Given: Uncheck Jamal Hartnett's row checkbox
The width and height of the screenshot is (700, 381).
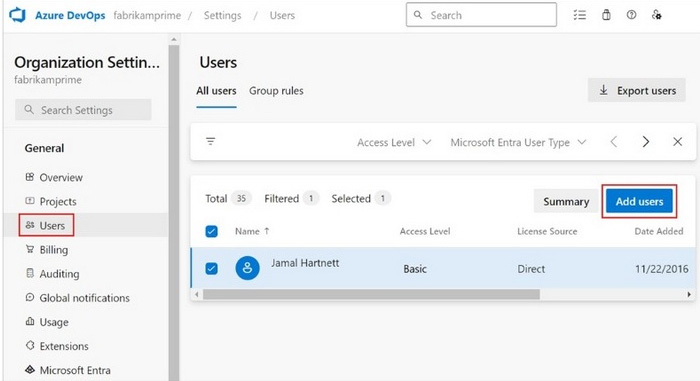Looking at the screenshot, I should pos(212,268).
